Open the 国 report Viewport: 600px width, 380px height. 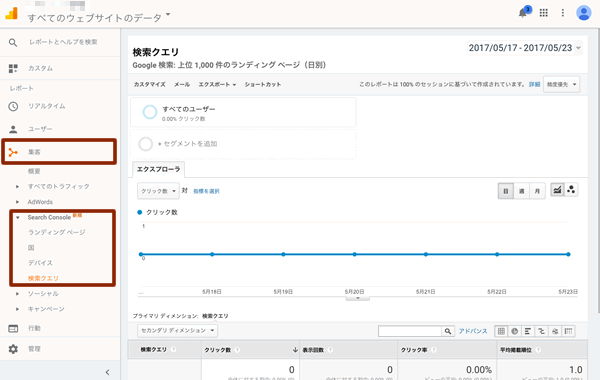coord(31,248)
